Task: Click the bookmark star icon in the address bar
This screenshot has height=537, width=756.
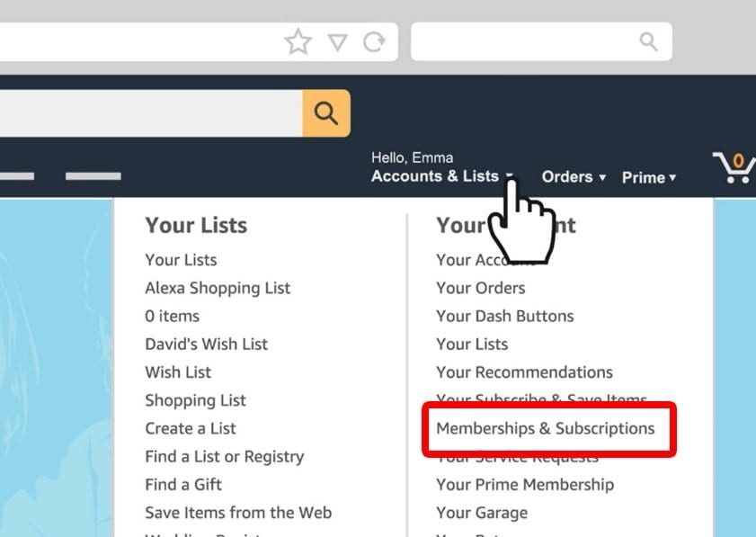Action: tap(298, 41)
